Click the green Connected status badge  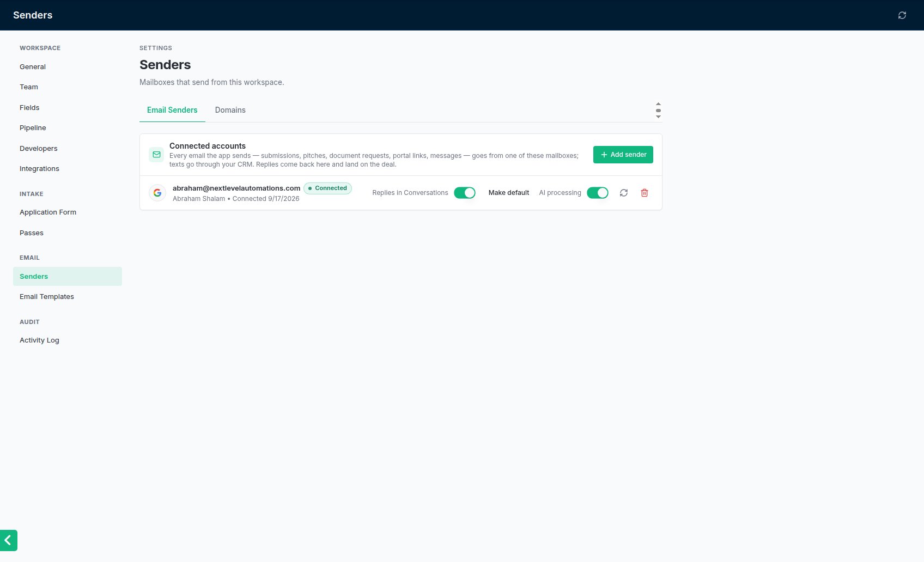[327, 188]
